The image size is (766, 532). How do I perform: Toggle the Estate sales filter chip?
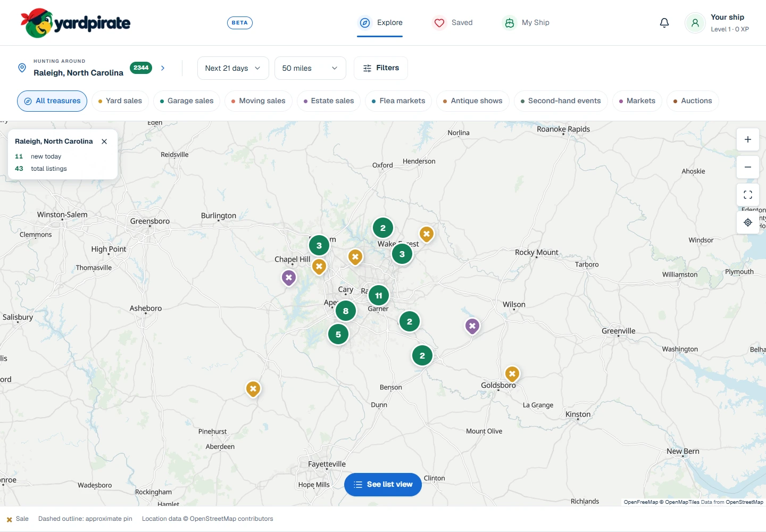329,101
